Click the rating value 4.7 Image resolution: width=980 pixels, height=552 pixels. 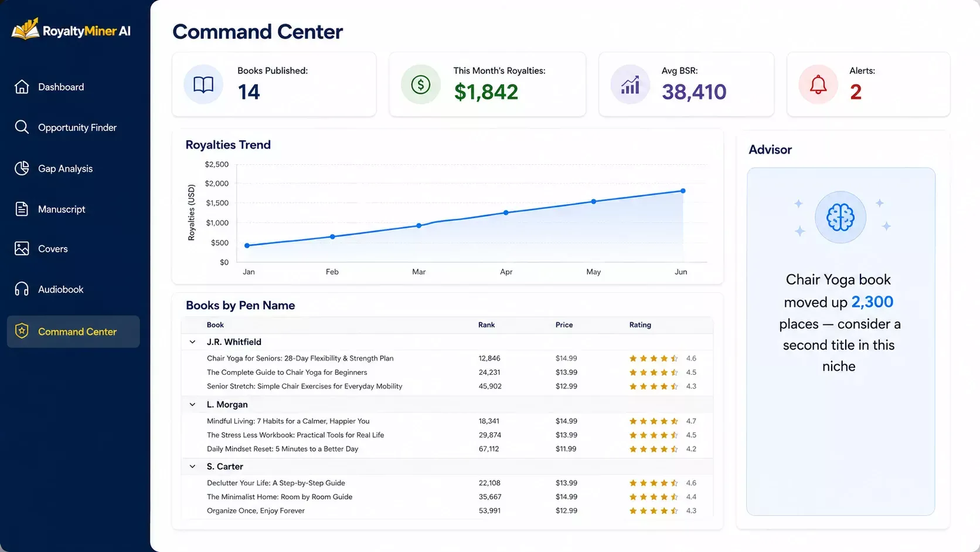[x=691, y=421]
